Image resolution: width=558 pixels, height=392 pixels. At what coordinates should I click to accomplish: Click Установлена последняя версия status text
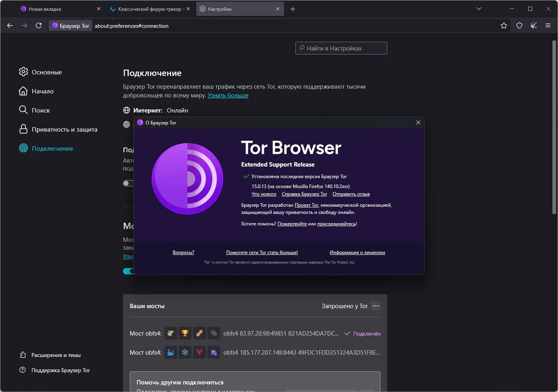click(299, 176)
